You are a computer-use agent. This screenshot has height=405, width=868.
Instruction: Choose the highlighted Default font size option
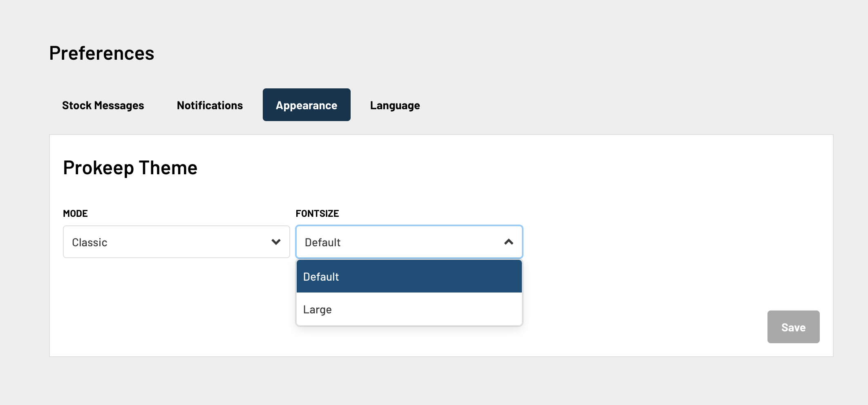409,276
